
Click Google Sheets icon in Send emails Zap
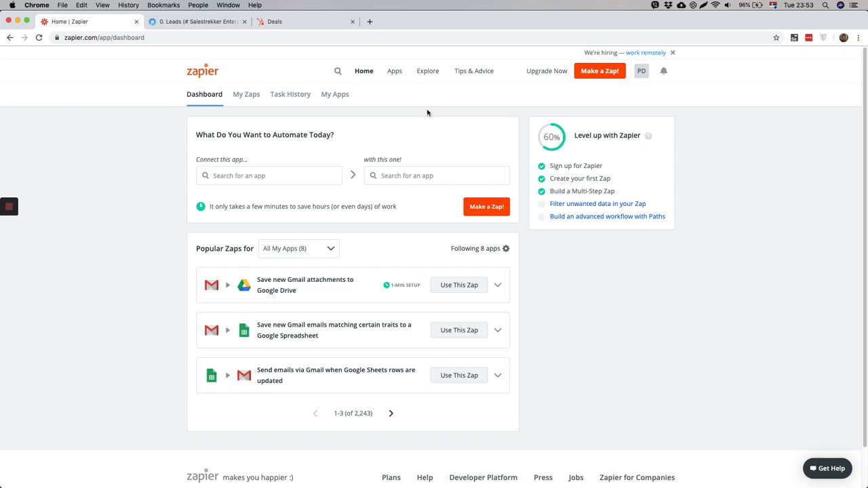coord(212,375)
